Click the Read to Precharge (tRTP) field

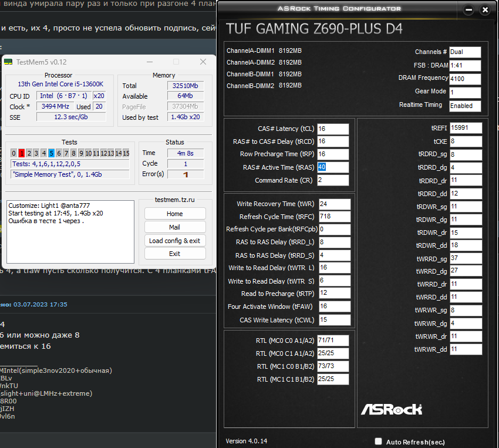335,293
